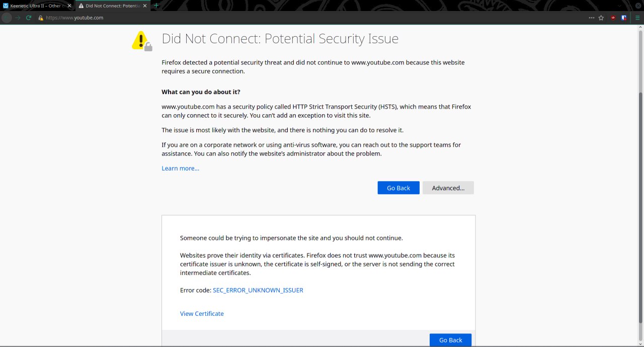The image size is (644, 347).
Task: Close the Keenetic Ultra II tab
Action: (69, 6)
